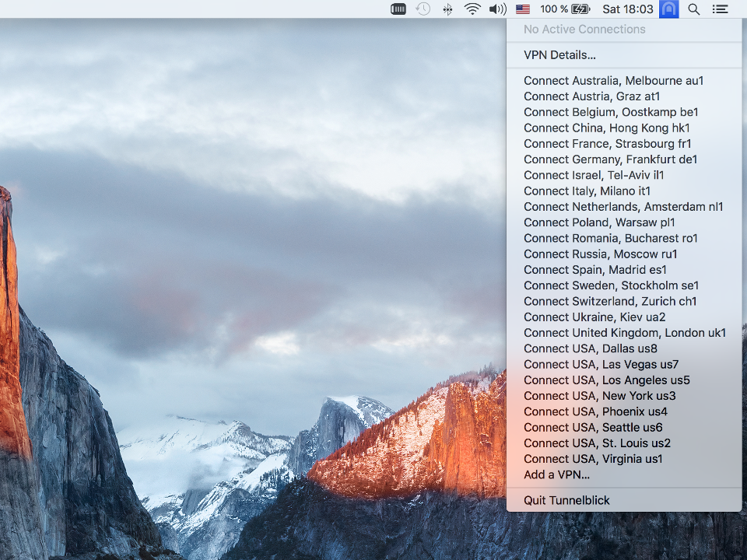Image resolution: width=747 pixels, height=560 pixels.
Task: Connect Russia, Moscow ru1
Action: 624,254
